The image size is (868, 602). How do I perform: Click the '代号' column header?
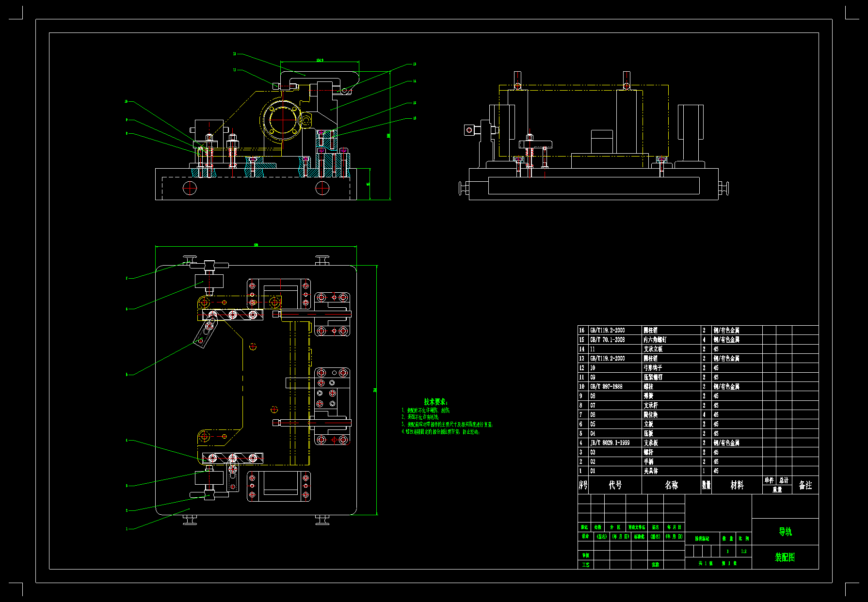coord(615,485)
